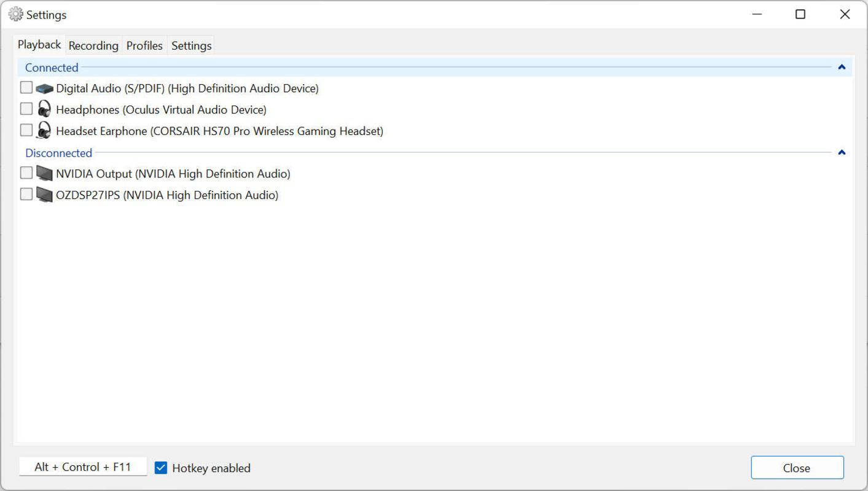
Task: Check the Headphones Oculus Virtual Audio checkbox
Action: pos(26,109)
